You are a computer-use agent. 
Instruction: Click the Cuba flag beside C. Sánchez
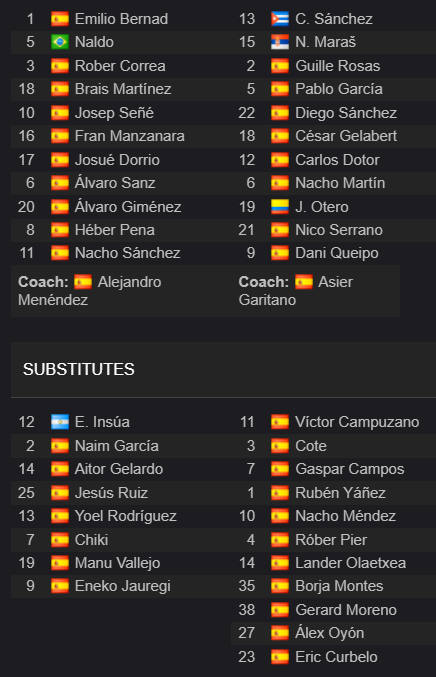pyautogui.click(x=280, y=19)
